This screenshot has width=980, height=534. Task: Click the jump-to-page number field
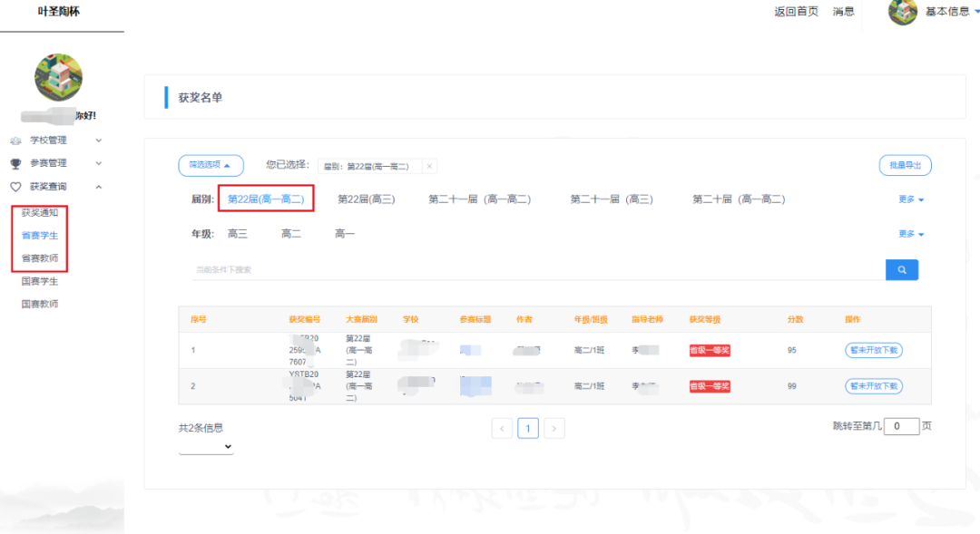900,426
